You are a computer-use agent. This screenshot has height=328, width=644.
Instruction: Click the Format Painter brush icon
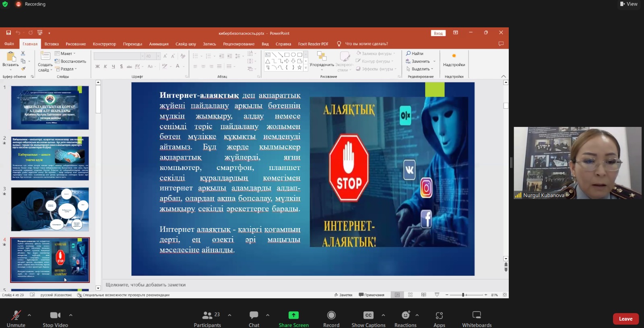pos(23,69)
